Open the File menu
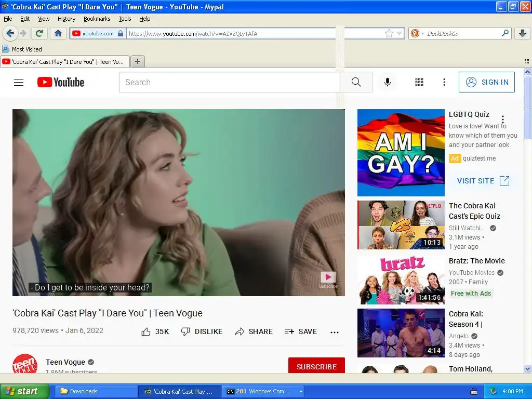The width and height of the screenshot is (532, 399). pyautogui.click(x=8, y=19)
